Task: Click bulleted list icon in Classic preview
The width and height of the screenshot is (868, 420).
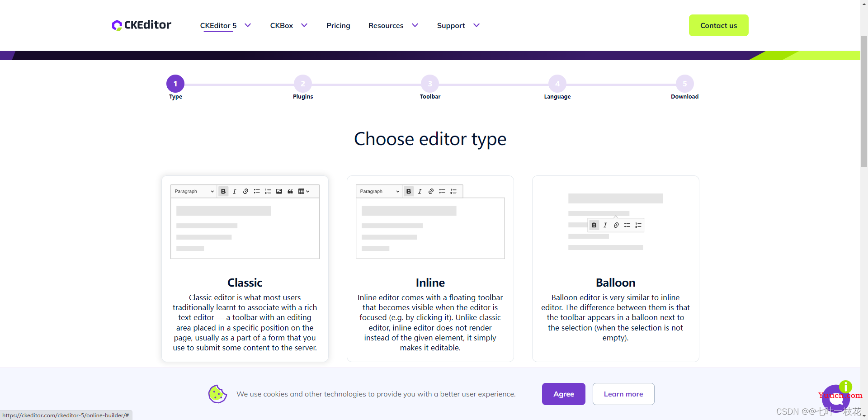Action: click(x=257, y=191)
